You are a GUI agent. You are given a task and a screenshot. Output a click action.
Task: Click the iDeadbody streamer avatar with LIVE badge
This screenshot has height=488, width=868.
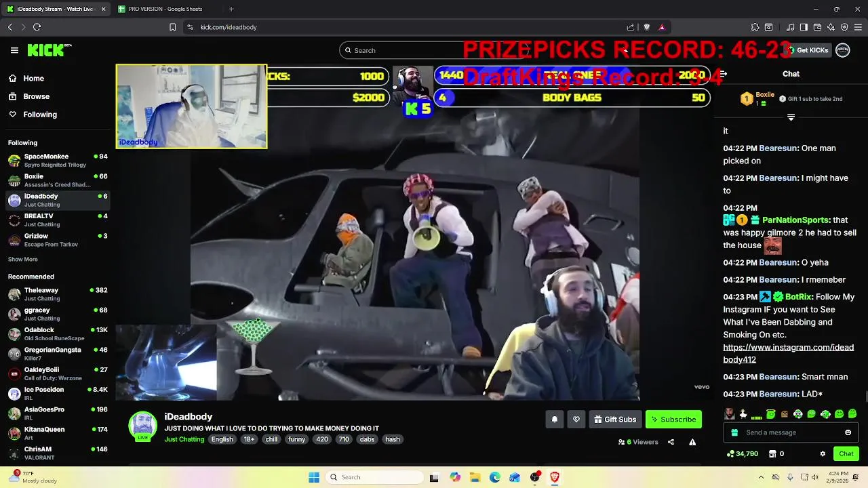[x=143, y=427]
